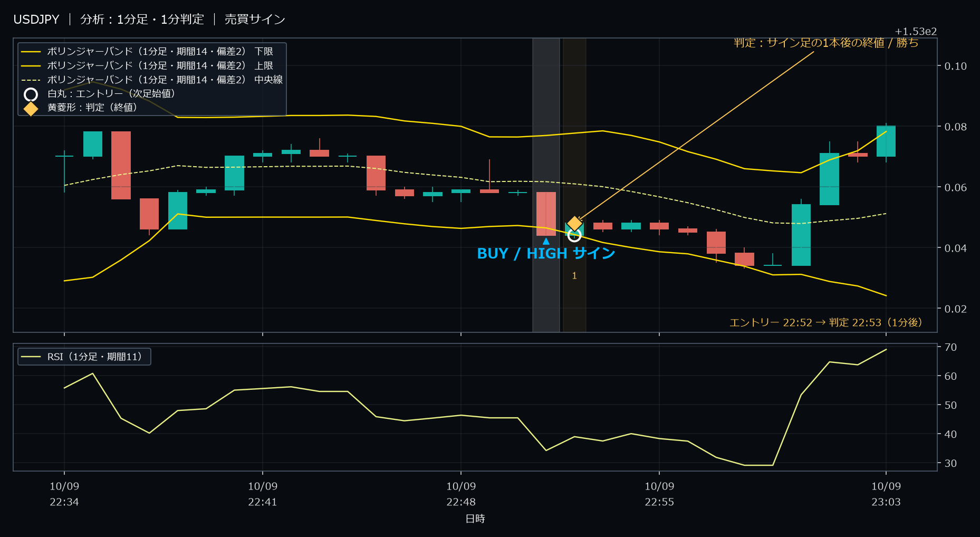The width and height of the screenshot is (980, 537).
Task: Click the blue up-arrow under the signal candle
Action: pyautogui.click(x=546, y=241)
